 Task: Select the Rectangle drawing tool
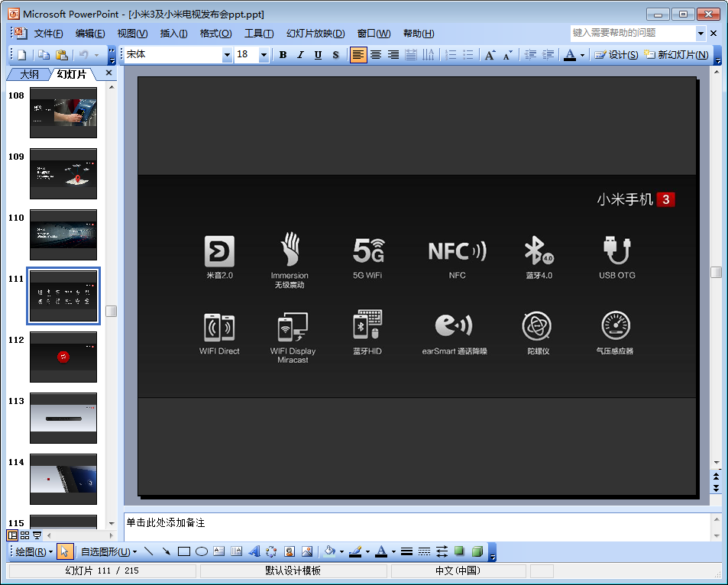click(x=184, y=551)
